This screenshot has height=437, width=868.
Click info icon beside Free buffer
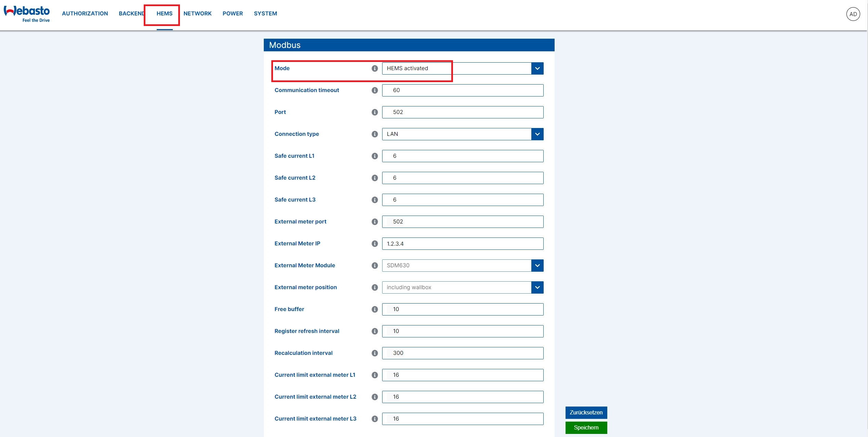tap(375, 309)
